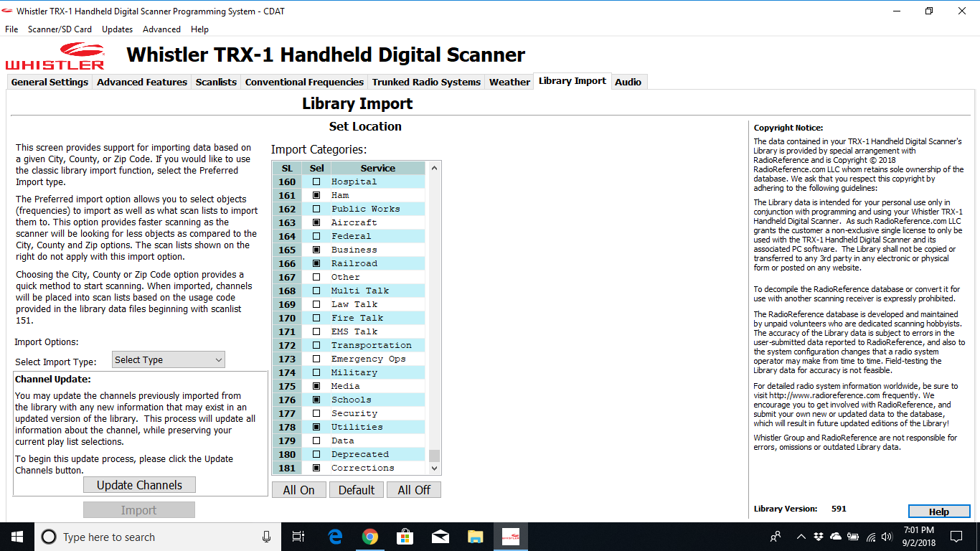Enable the Federal category checkbox
This screenshot has width=980, height=551.
coord(316,236)
